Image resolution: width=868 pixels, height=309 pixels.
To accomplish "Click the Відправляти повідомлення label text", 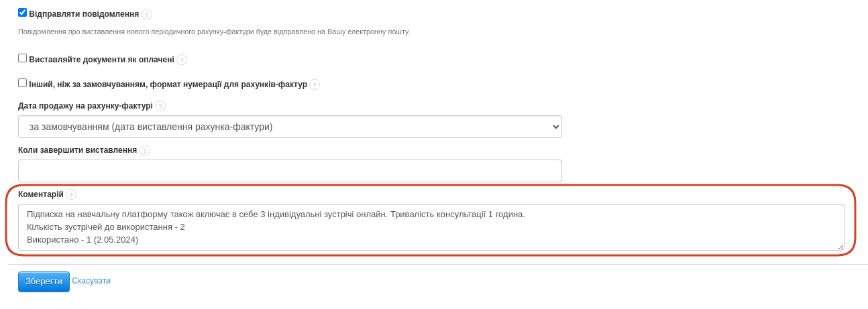I will pyautogui.click(x=84, y=14).
